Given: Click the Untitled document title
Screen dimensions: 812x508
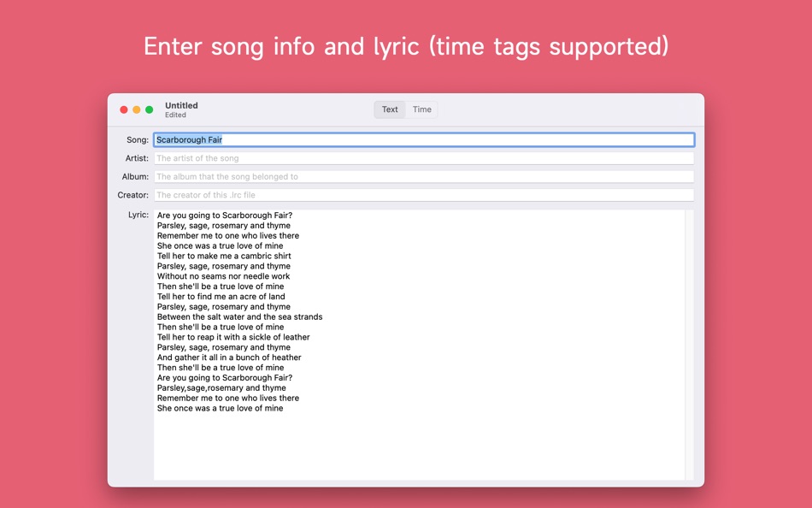Looking at the screenshot, I should point(181,105).
